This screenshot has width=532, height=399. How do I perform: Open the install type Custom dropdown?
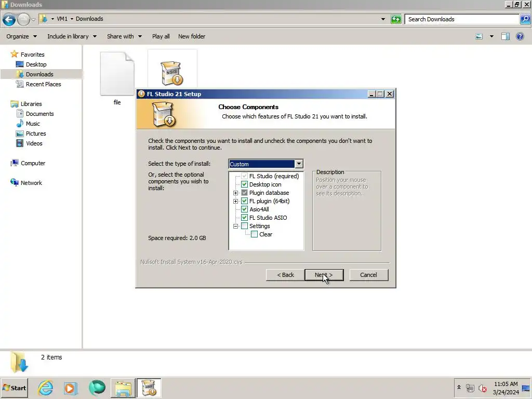click(299, 164)
